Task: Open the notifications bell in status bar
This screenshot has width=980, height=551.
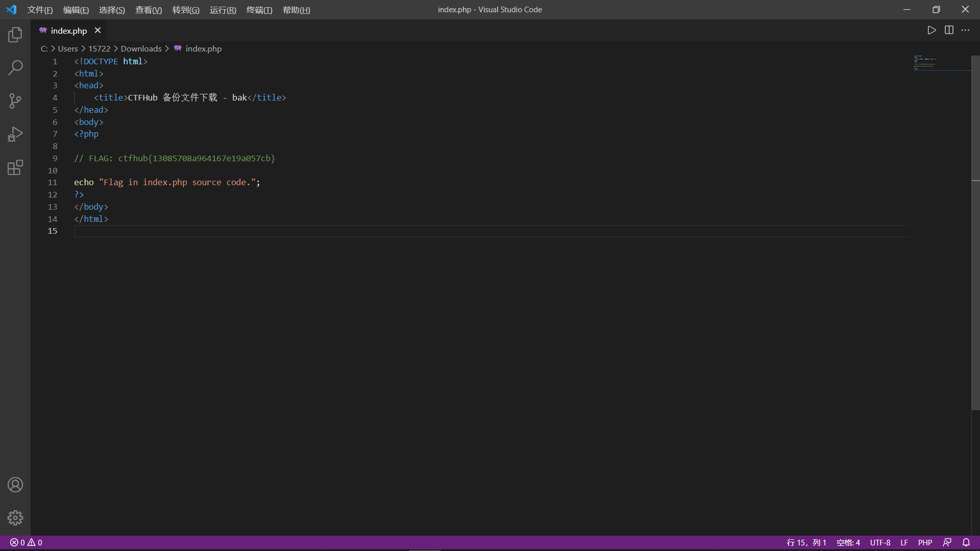Action: click(x=966, y=542)
